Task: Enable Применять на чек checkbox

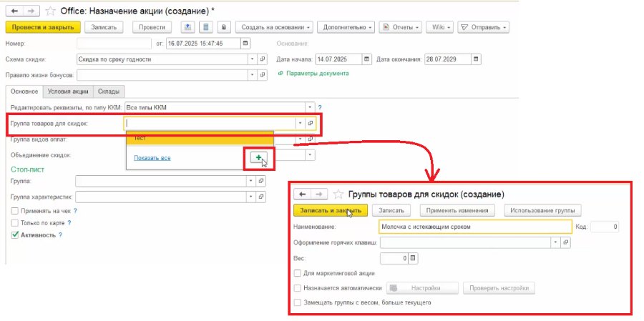Action: click(x=15, y=211)
